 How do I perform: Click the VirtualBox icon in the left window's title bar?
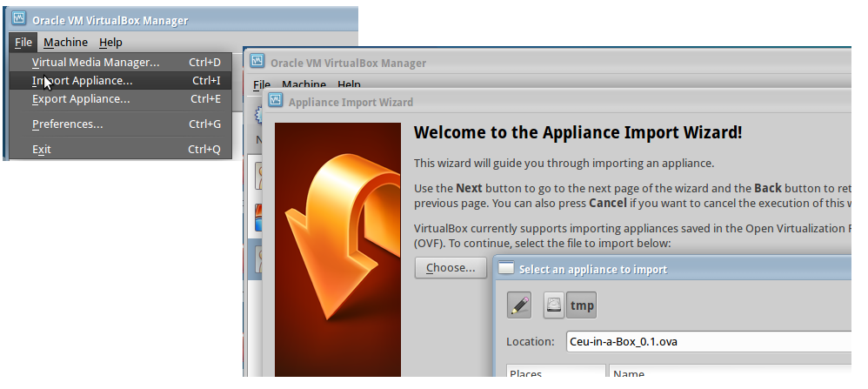pos(19,19)
